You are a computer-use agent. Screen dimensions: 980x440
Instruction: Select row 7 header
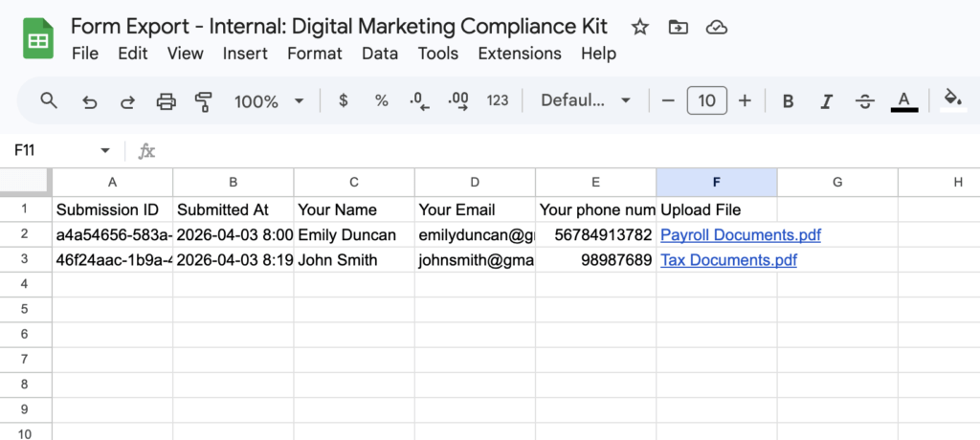click(26, 360)
